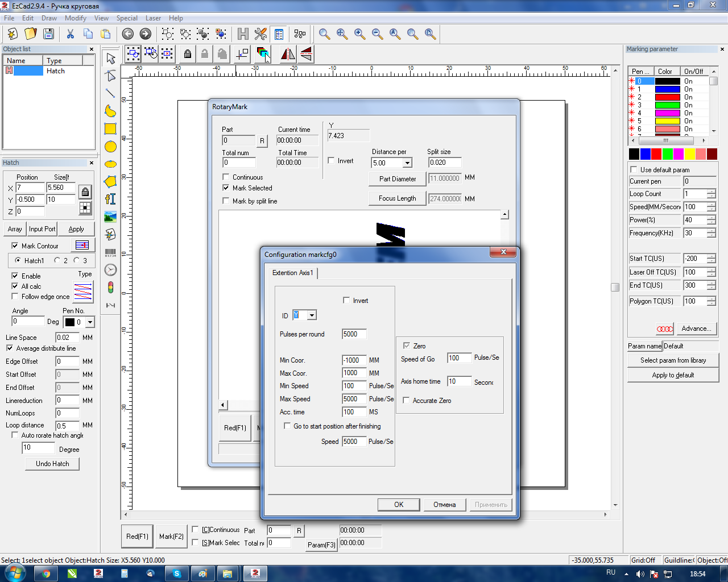Screen dimensions: 728x582
Task: Click Part Diameter button
Action: coord(398,178)
